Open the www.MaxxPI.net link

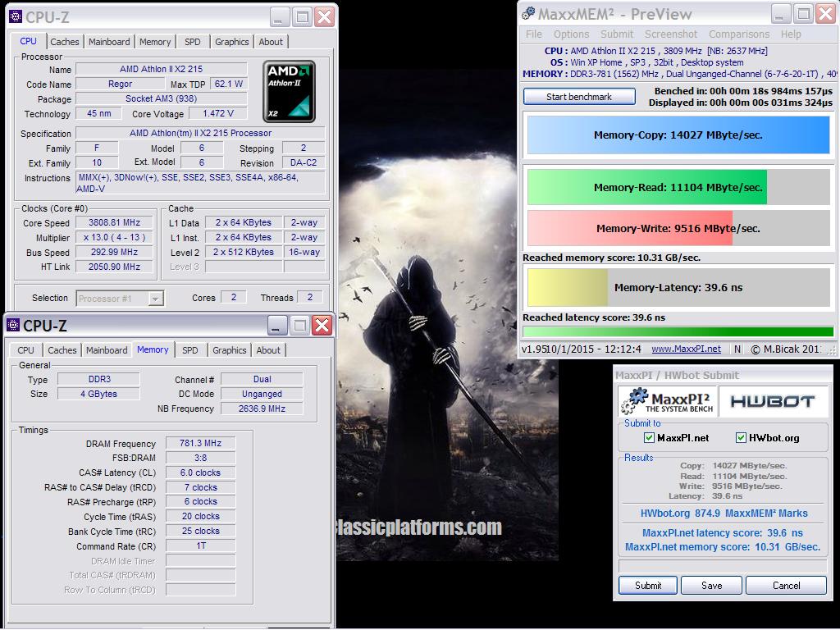tap(686, 349)
